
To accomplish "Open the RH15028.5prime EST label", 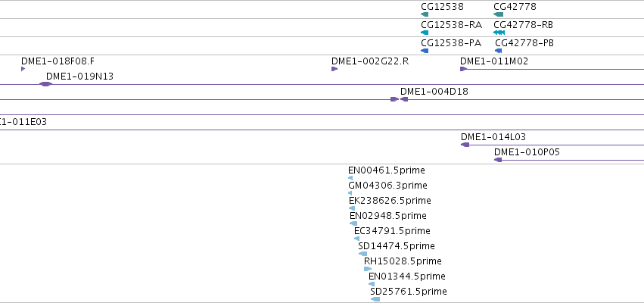I will coord(403,261).
